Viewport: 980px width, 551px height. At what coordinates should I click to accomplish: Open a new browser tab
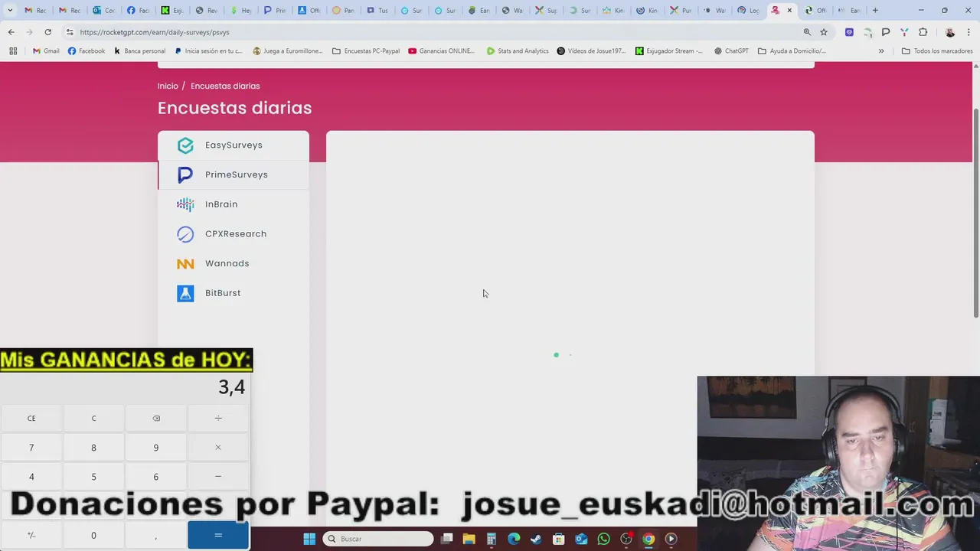click(875, 11)
